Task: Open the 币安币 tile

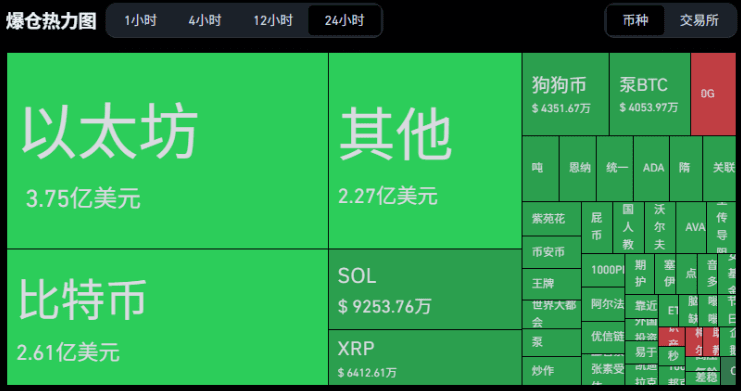Action: tap(551, 252)
